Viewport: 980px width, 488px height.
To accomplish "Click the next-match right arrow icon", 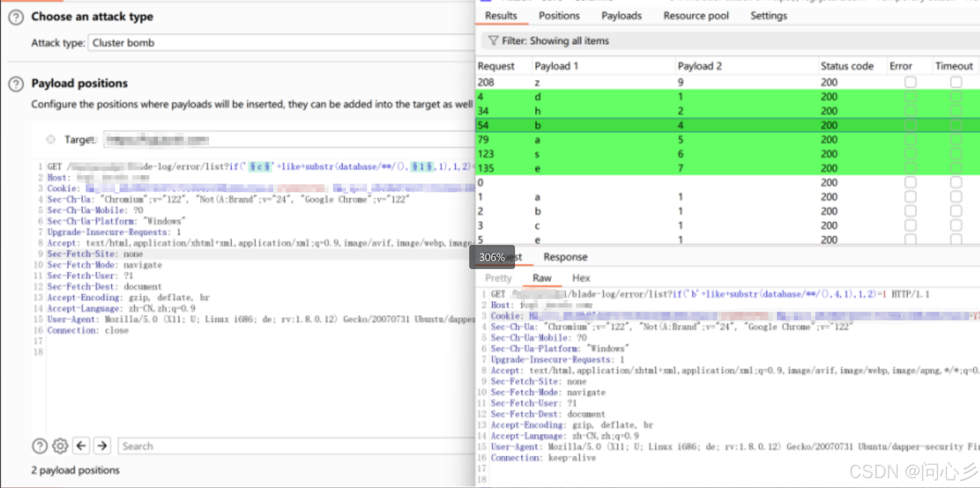I will (102, 446).
